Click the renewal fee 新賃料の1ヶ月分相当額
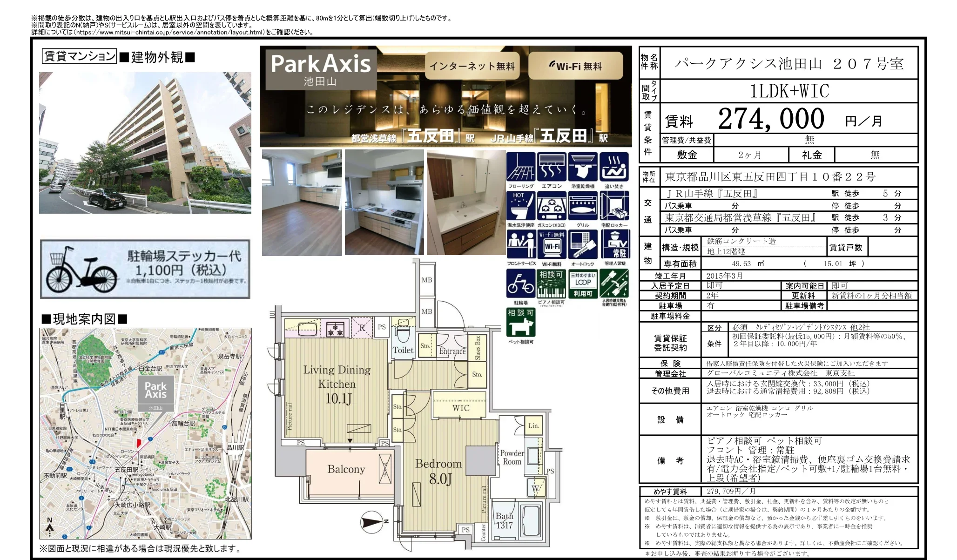Viewport: 957px width, 560px height. pyautogui.click(x=871, y=296)
